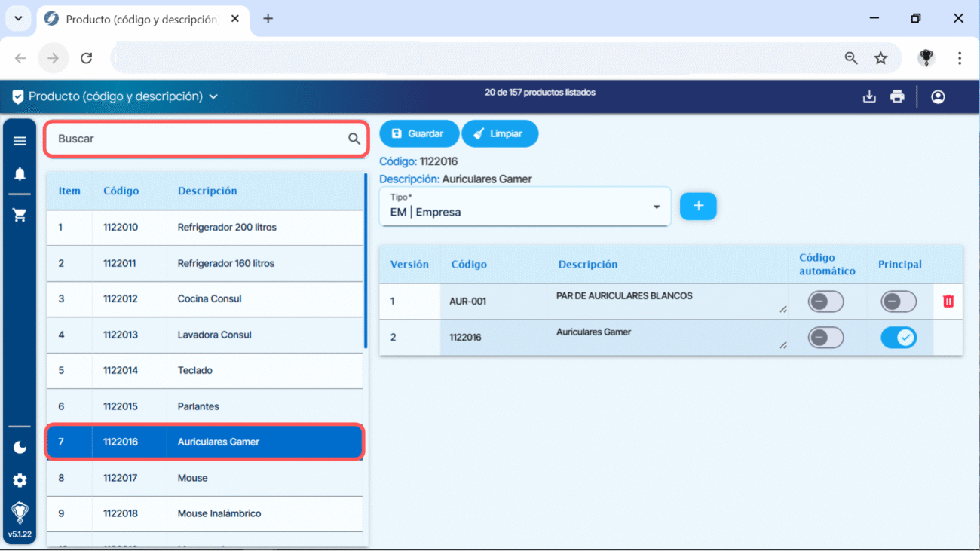Click the search magnifier icon
Screen dimensions: 980x551
pyautogui.click(x=354, y=139)
